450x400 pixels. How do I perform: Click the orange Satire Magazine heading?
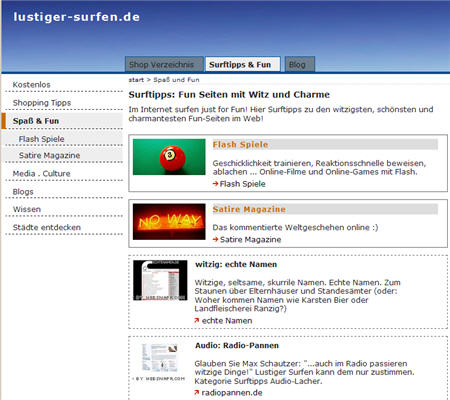249,209
